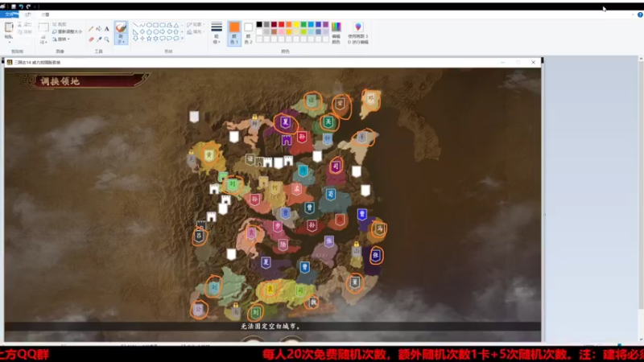Click the yellow 黄 flag on western map
Screen dimensions: 644x362
point(209,155)
